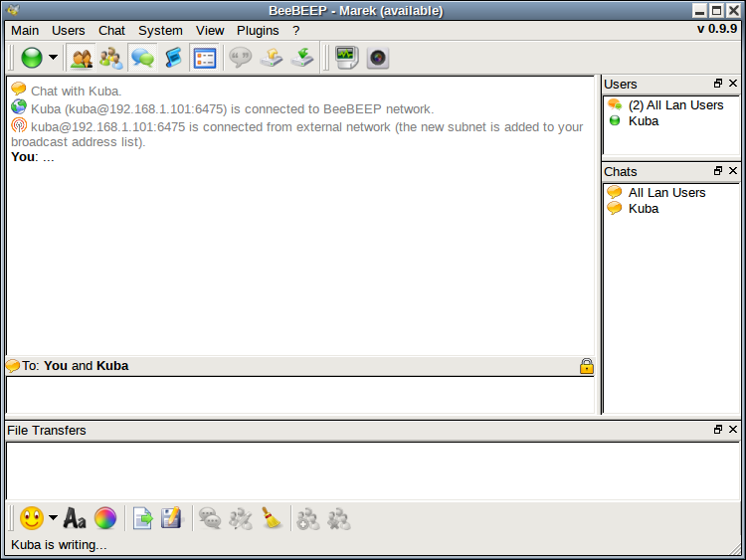Click the 'To: You and Kuba' label
This screenshot has height=560, width=746.
76,365
